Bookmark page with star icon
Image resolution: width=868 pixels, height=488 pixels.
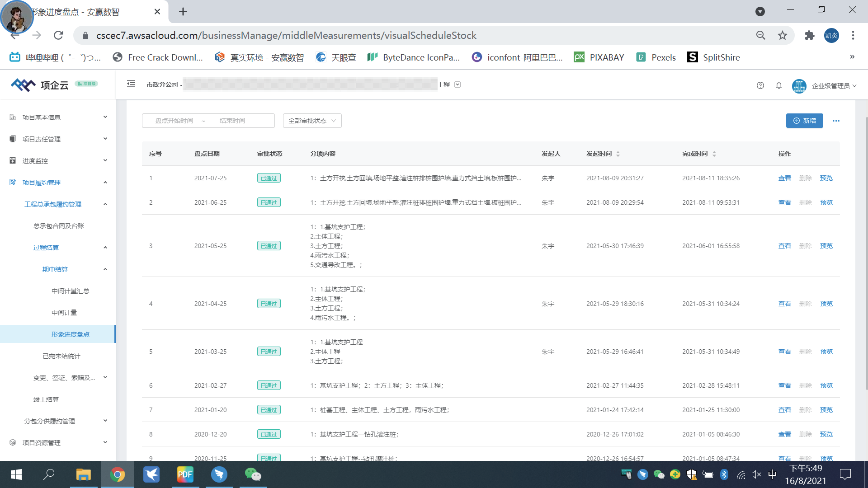point(783,35)
